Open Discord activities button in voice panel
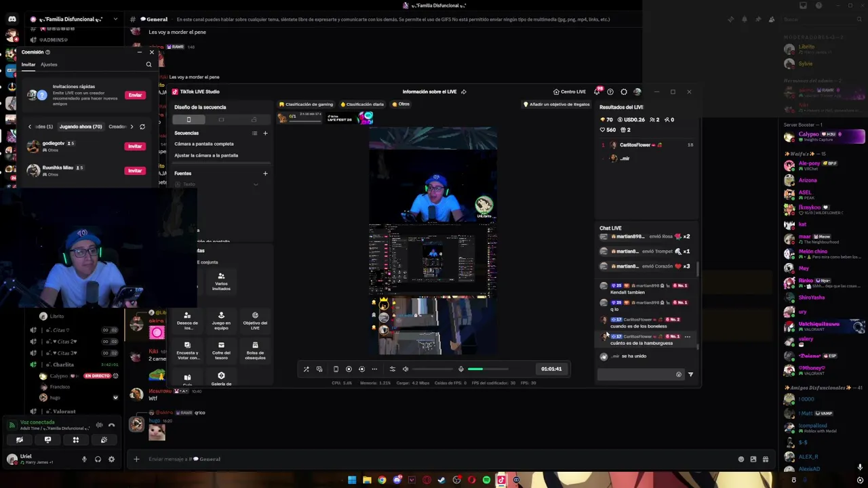The image size is (868, 488). [76, 440]
